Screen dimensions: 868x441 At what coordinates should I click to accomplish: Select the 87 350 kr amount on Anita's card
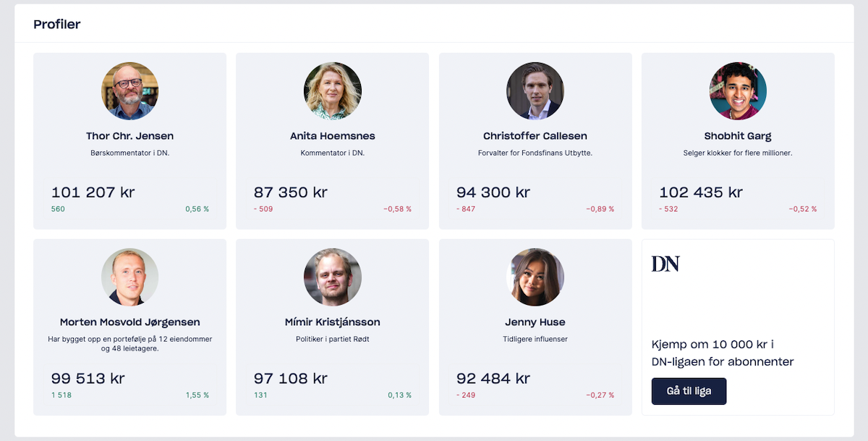coord(292,192)
